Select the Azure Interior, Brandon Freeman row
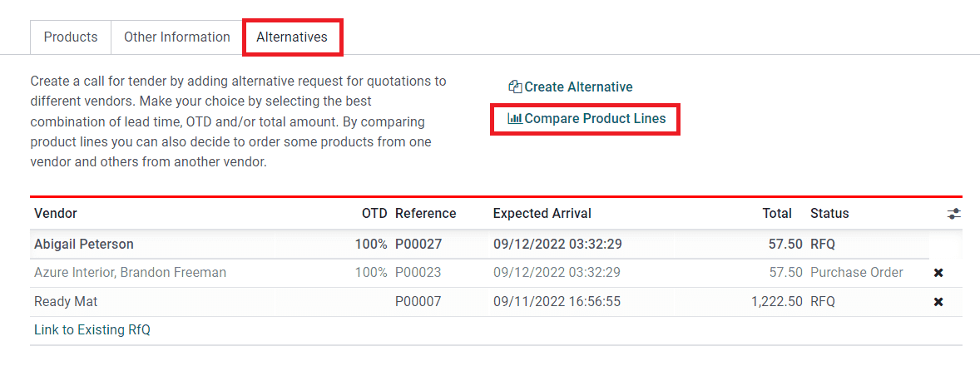Viewport: 980px width, 366px height. coord(130,273)
